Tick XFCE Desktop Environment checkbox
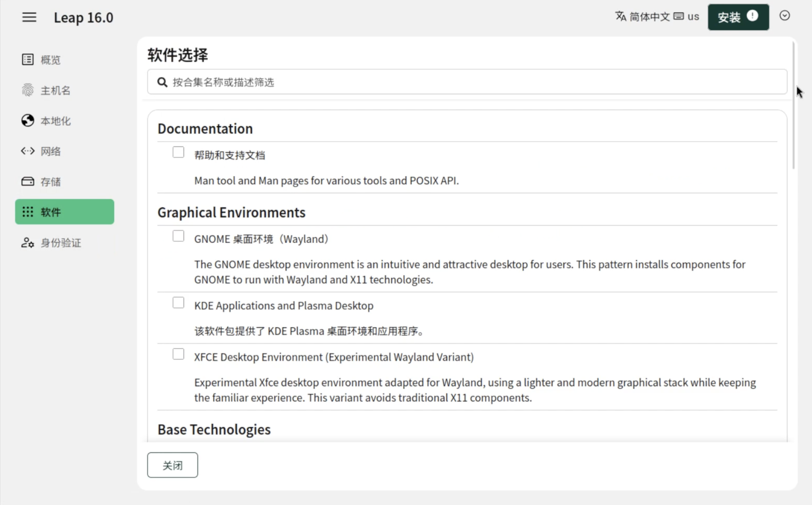Screen dimensions: 812x505 pos(178,354)
